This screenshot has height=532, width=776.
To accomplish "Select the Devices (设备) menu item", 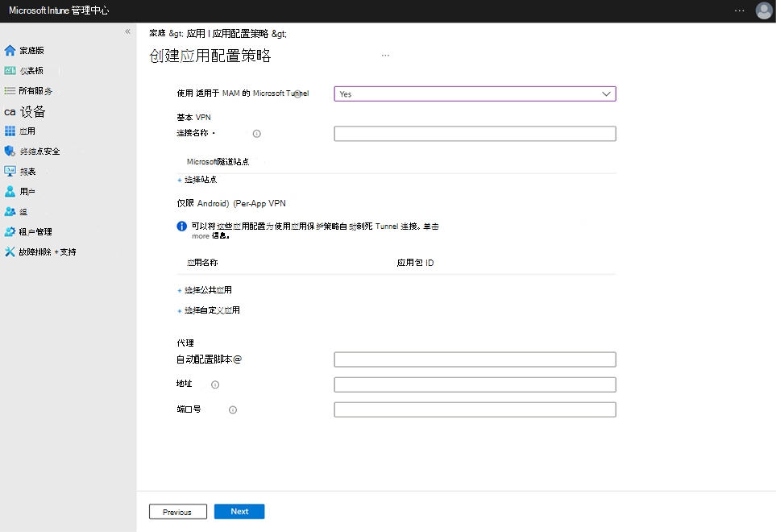I will [25, 112].
